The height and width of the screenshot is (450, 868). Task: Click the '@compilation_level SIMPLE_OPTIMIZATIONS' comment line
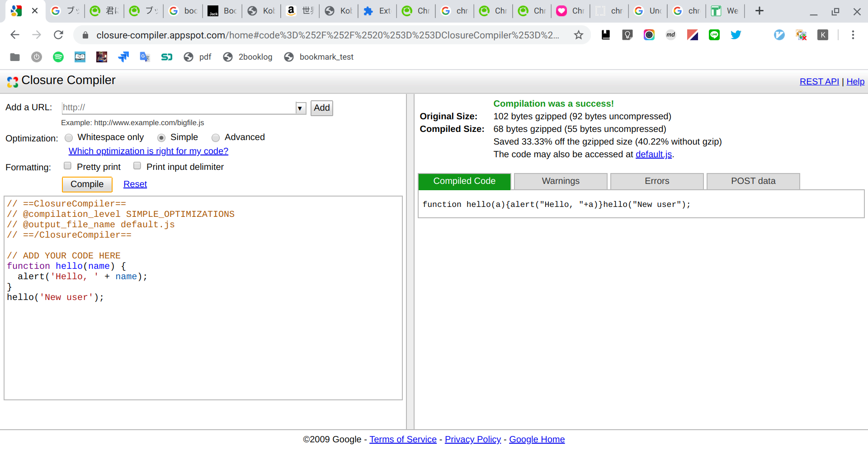pyautogui.click(x=121, y=214)
